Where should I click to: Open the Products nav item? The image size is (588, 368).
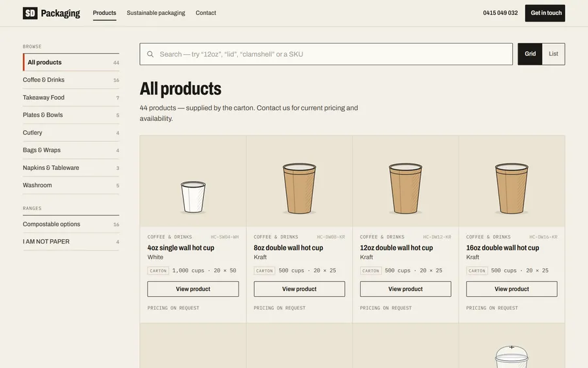coord(105,13)
